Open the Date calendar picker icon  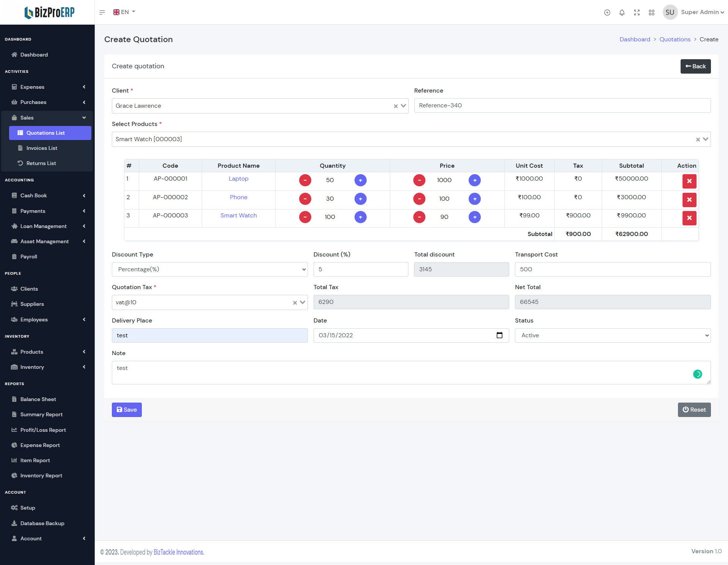tap(499, 335)
